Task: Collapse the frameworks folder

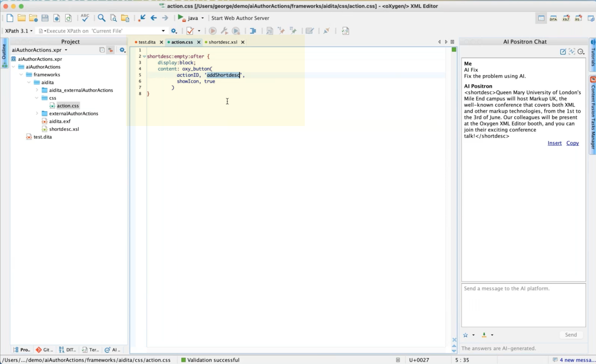Action: (21, 75)
